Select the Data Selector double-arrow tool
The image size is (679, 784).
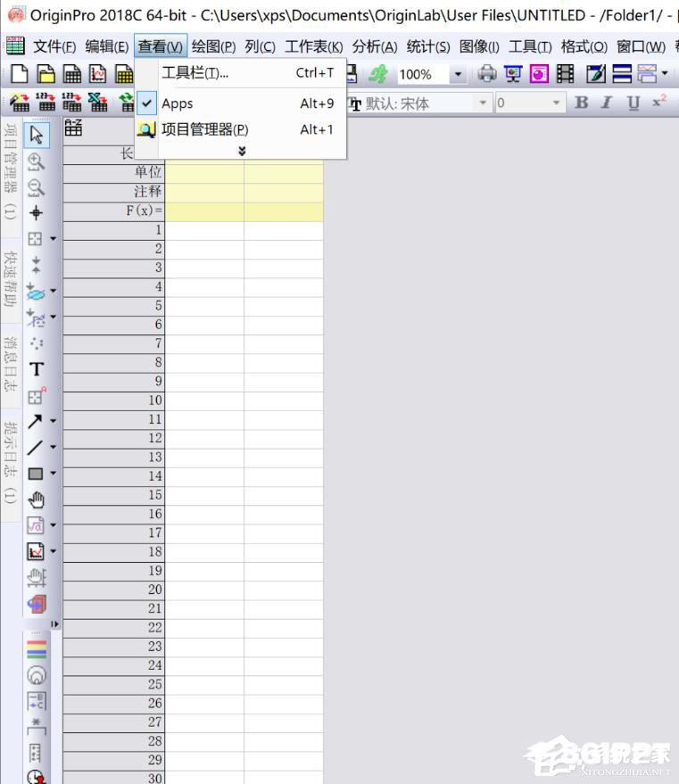(36, 265)
